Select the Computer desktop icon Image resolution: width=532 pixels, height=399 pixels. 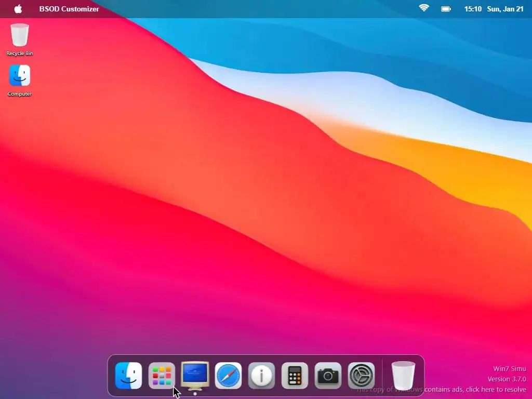point(20,81)
